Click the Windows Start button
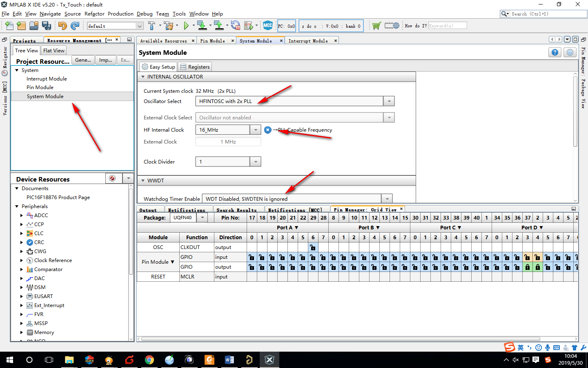The image size is (588, 368). click(10, 360)
